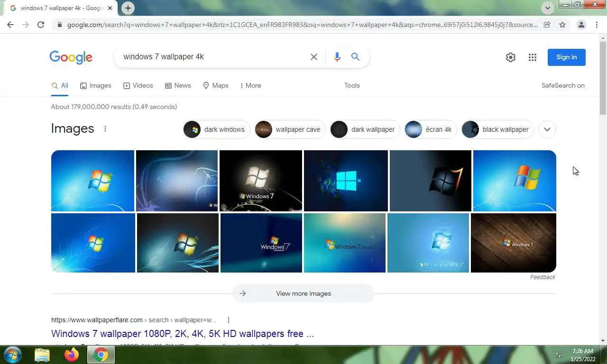
Task: Start voice search with the microphone icon
Action: pyautogui.click(x=337, y=57)
